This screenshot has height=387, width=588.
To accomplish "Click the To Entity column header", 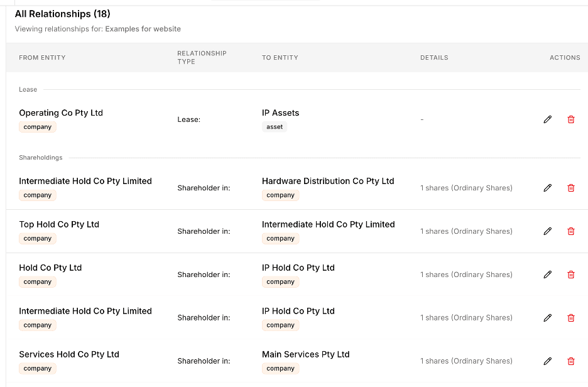I will (x=280, y=58).
